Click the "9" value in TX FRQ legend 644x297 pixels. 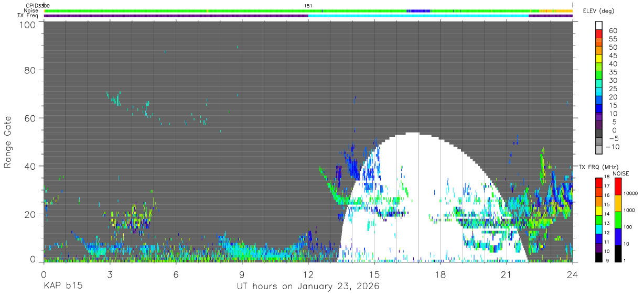[x=607, y=260]
